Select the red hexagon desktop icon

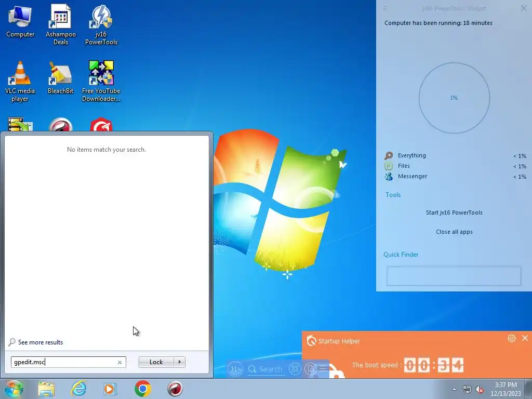click(101, 125)
